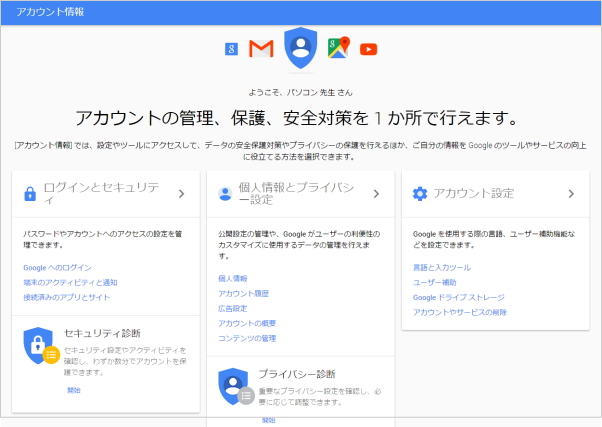Open the 接続済みのアプリとサイト link
Screen dimensions: 602x427
66,297
